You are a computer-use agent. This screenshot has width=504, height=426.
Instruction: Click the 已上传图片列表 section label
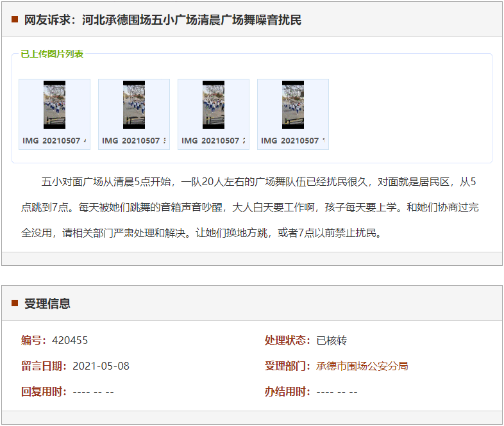click(x=52, y=54)
